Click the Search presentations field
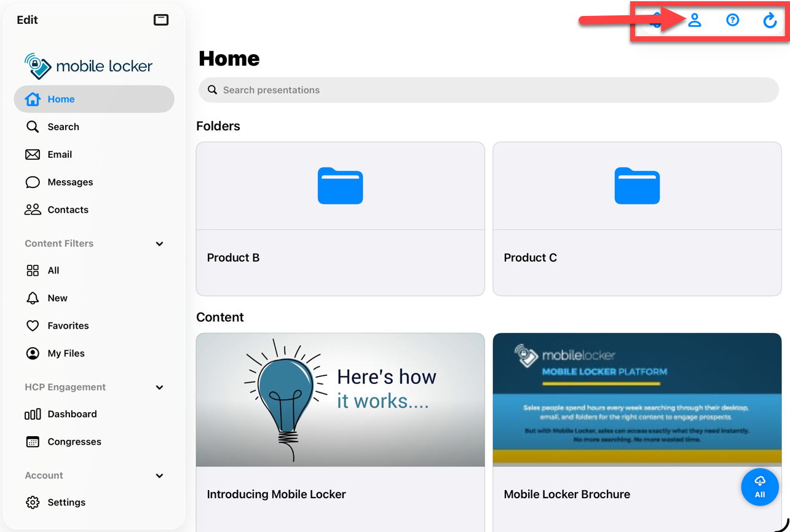This screenshot has width=790, height=532. (x=489, y=90)
